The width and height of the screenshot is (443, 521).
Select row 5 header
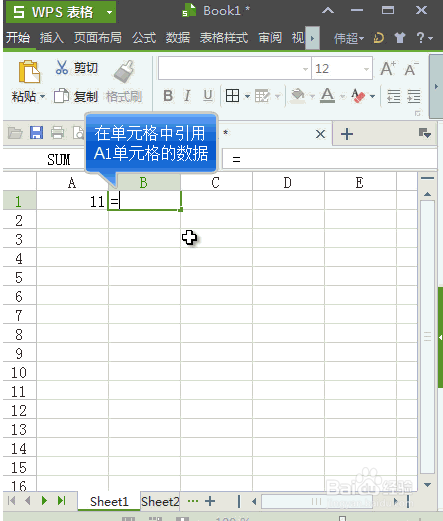(x=19, y=277)
